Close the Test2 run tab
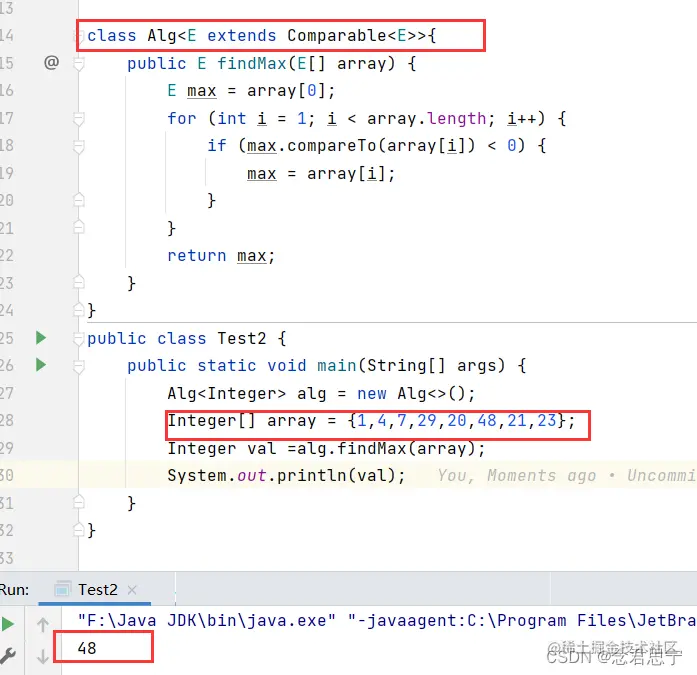 click(x=132, y=590)
